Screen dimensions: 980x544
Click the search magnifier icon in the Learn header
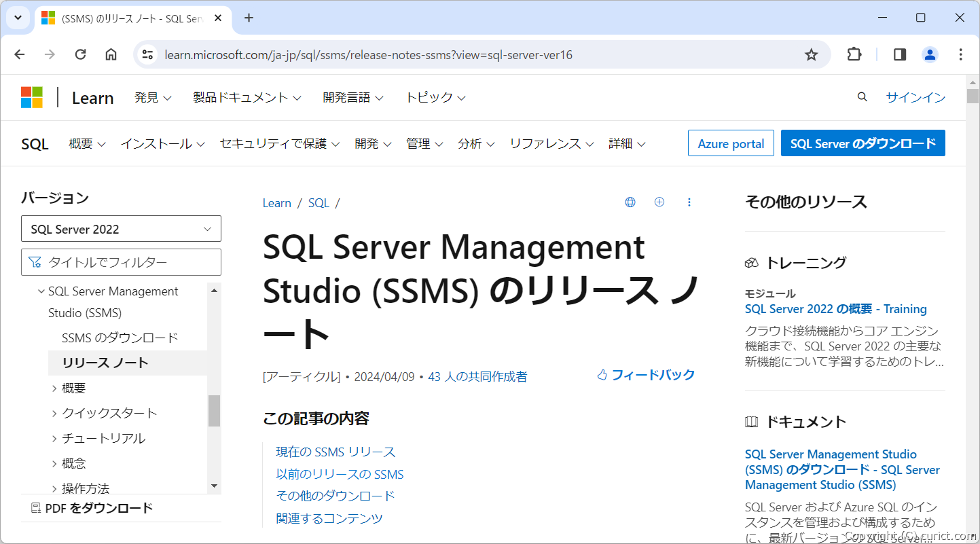pos(861,96)
